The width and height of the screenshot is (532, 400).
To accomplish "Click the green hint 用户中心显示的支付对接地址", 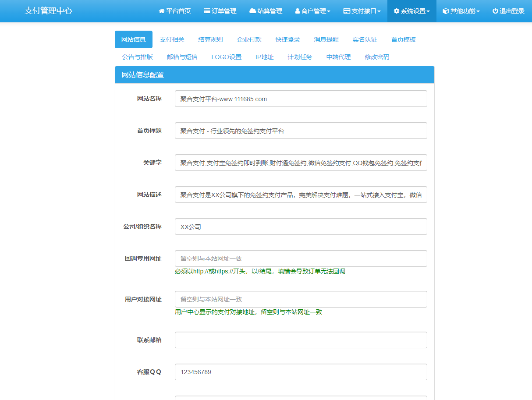I will 248,312.
